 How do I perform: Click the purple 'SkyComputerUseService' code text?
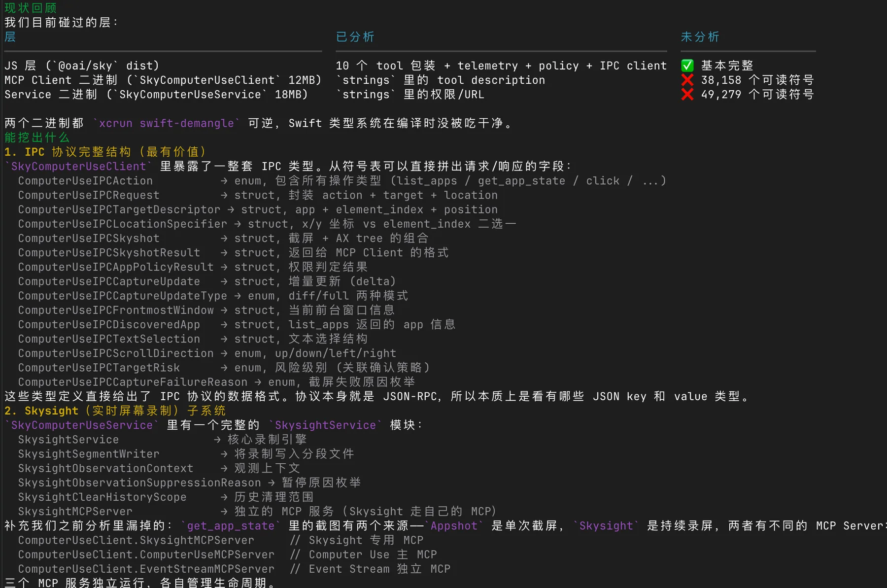(82, 425)
